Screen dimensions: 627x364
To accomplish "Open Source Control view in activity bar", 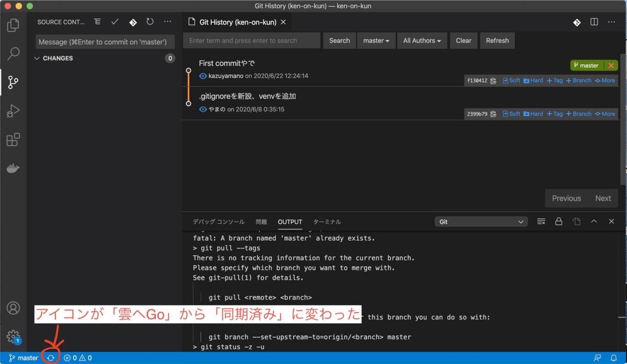I will click(x=13, y=82).
